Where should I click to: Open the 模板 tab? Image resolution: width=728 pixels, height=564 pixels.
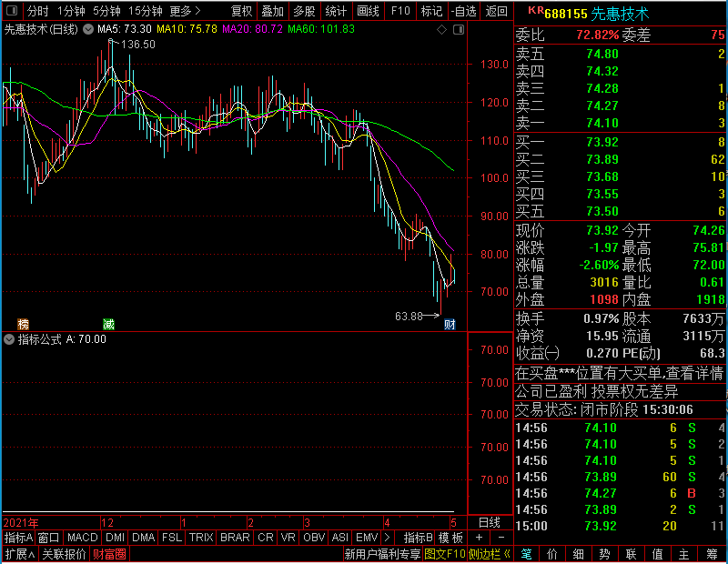[450, 538]
